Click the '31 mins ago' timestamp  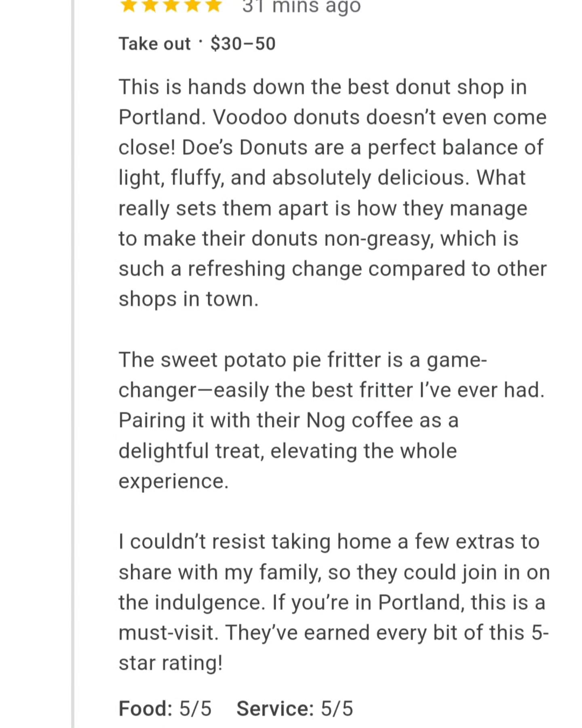click(302, 6)
